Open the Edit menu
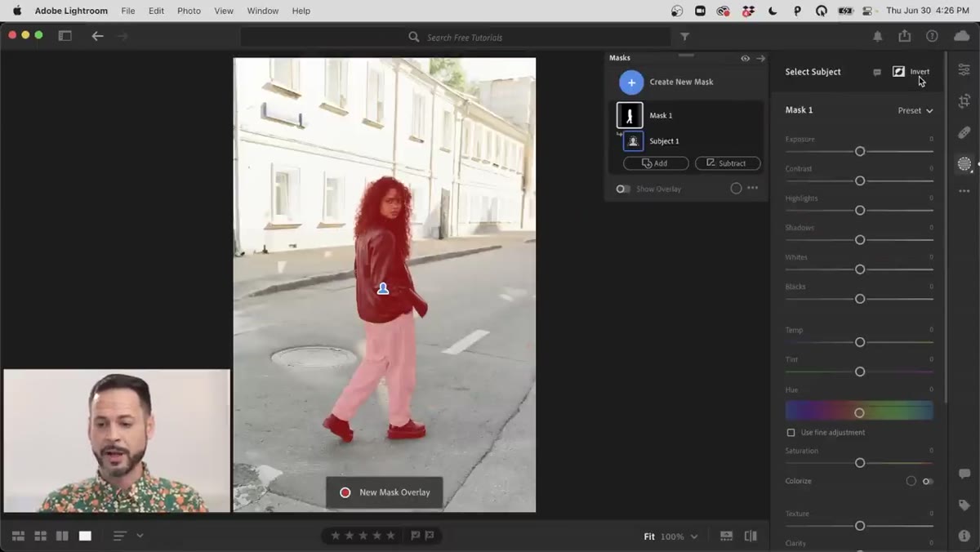980x552 pixels. 156,11
